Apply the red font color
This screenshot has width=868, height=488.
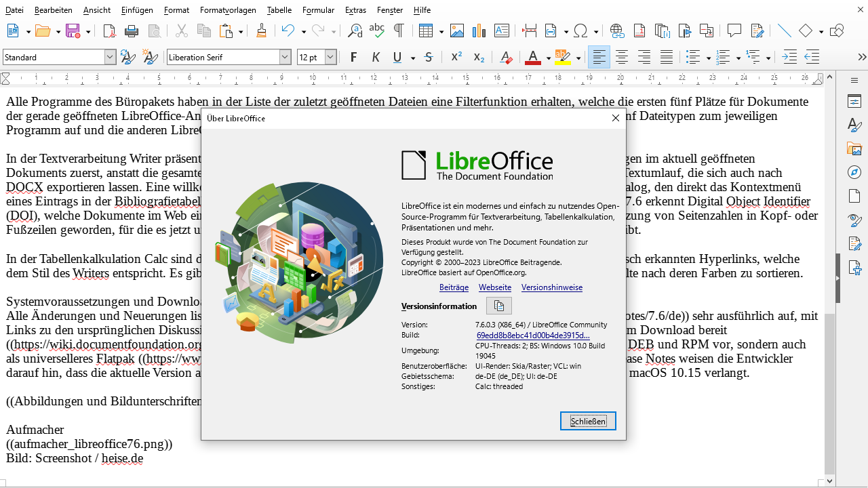(x=534, y=58)
